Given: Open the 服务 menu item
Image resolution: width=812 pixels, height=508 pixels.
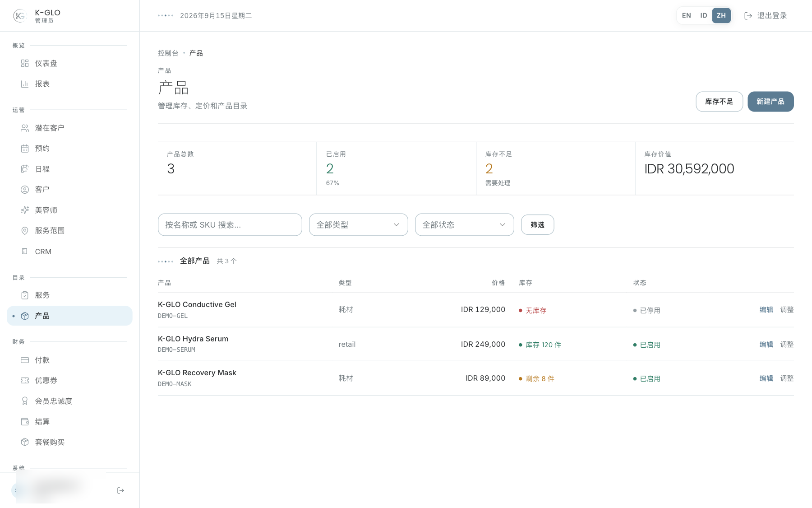Looking at the screenshot, I should (x=69, y=295).
